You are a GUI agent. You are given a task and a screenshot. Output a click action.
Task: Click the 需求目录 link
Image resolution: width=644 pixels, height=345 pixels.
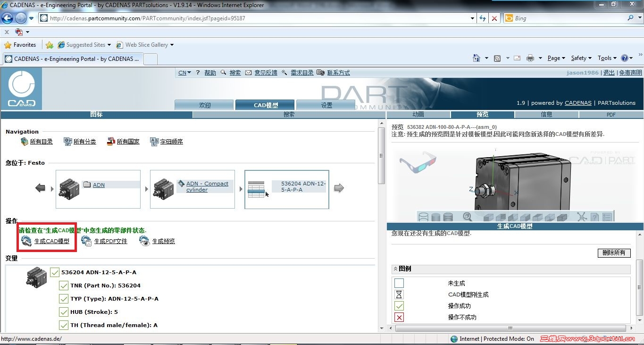(302, 73)
